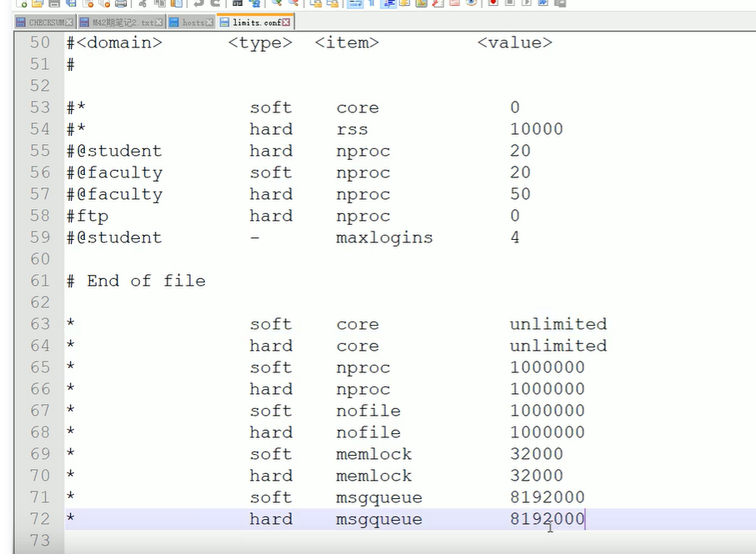Image resolution: width=756 pixels, height=554 pixels.
Task: Click '1000000' on line 66
Action: pos(548,389)
